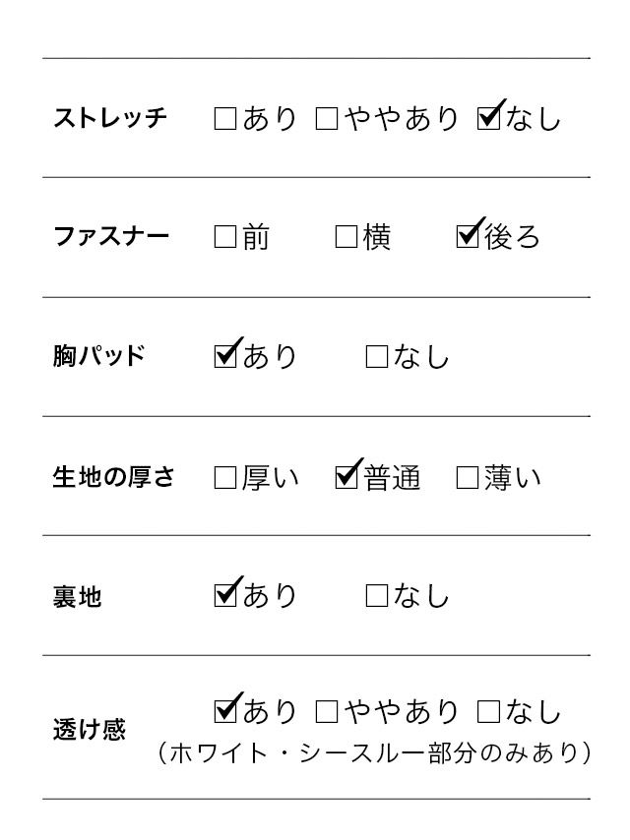
Task: Uncheck ストレッチ なし checkbox
Action: [x=487, y=119]
